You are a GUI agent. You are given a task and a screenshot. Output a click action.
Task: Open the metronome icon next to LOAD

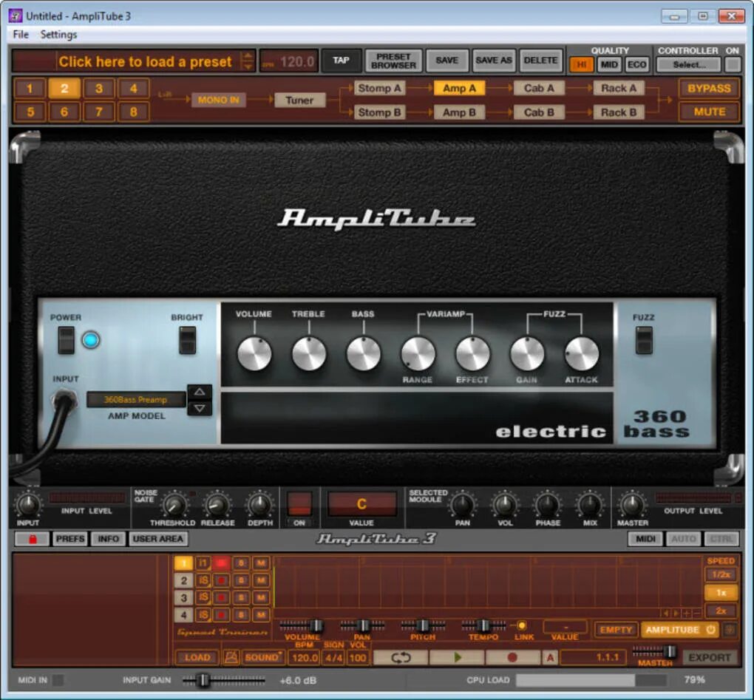tap(231, 656)
